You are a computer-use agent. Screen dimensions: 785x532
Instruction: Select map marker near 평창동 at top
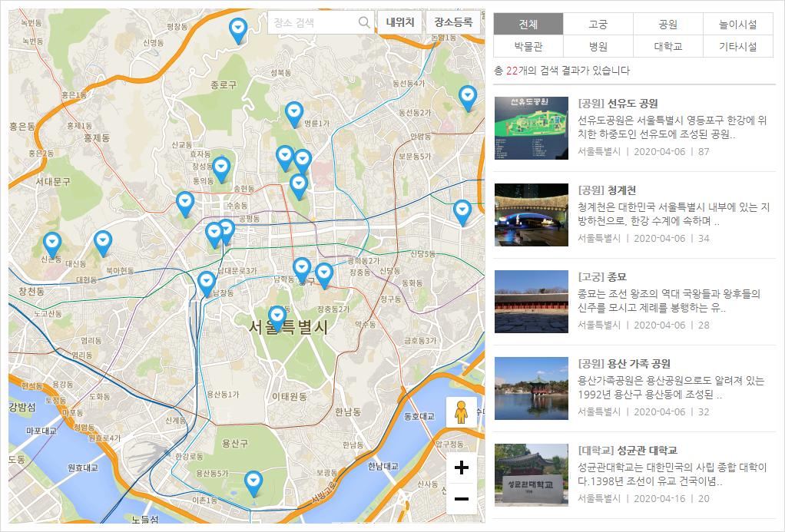[238, 31]
